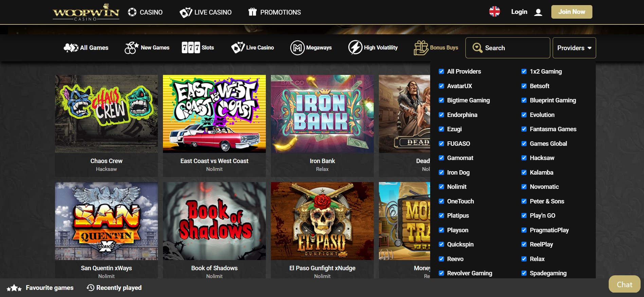Uncheck the 1x2 Gaming provider
The height and width of the screenshot is (297, 644).
click(524, 72)
